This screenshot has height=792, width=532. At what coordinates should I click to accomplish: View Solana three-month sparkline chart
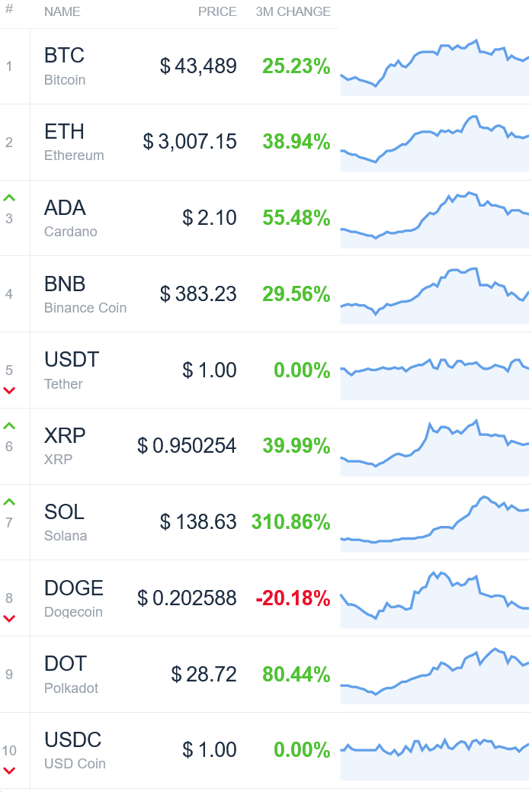[x=434, y=524]
